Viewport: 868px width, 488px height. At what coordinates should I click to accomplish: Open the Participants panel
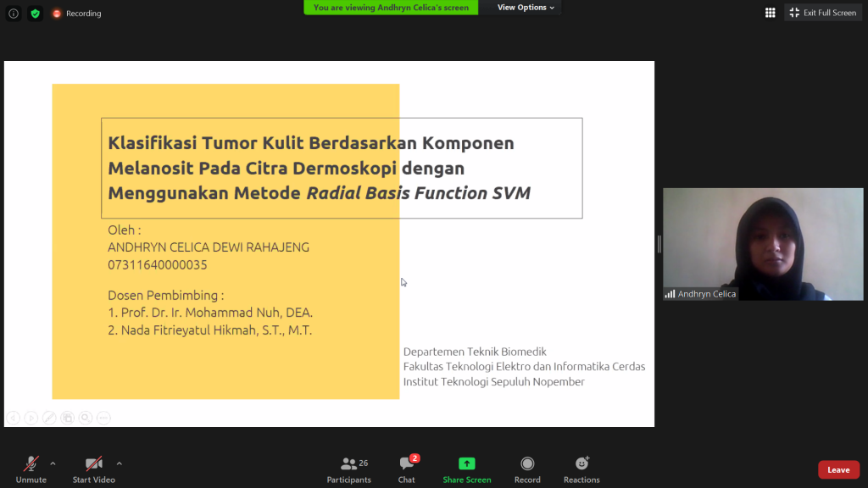(x=348, y=469)
